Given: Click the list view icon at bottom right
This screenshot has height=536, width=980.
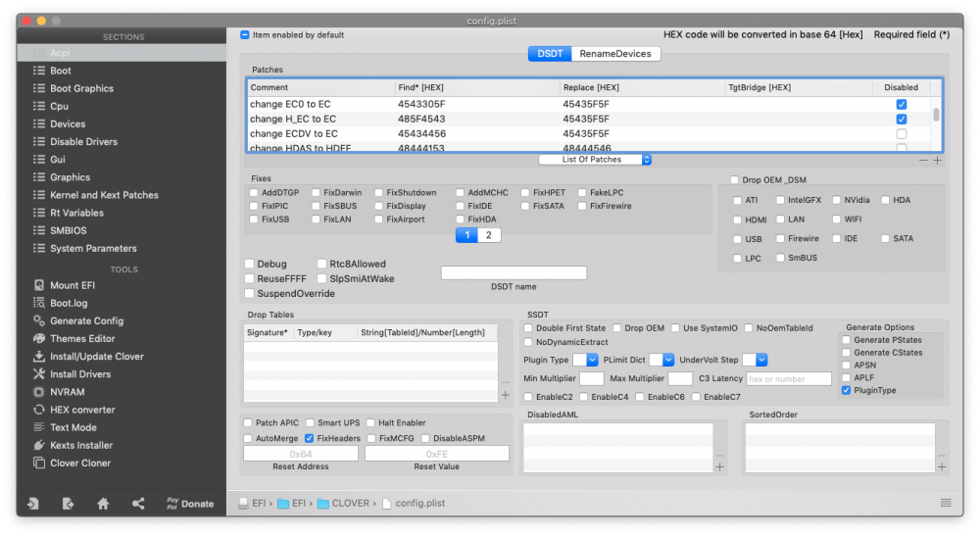Looking at the screenshot, I should click(946, 503).
